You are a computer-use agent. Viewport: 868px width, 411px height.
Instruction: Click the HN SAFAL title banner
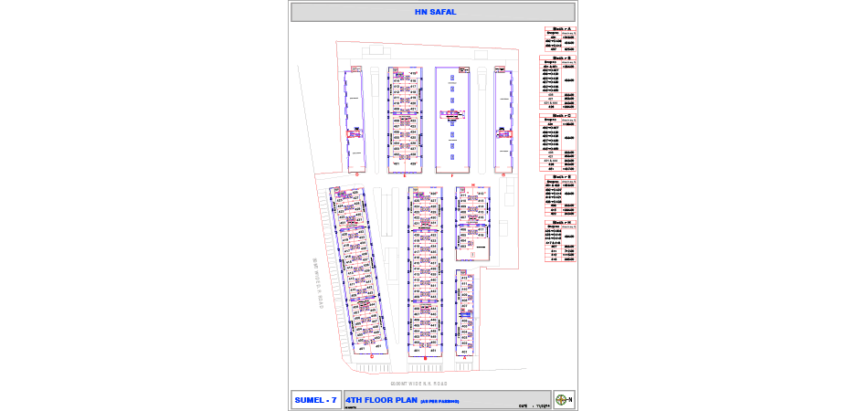tap(432, 12)
